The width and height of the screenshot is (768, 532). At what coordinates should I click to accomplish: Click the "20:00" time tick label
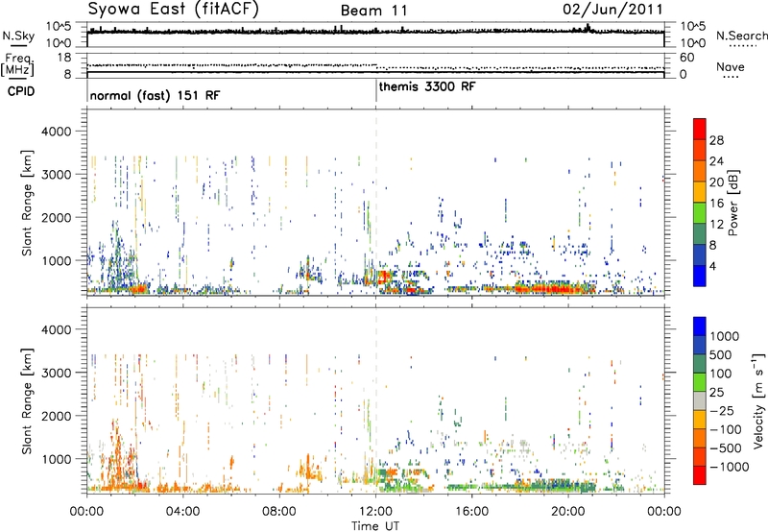pos(568,512)
